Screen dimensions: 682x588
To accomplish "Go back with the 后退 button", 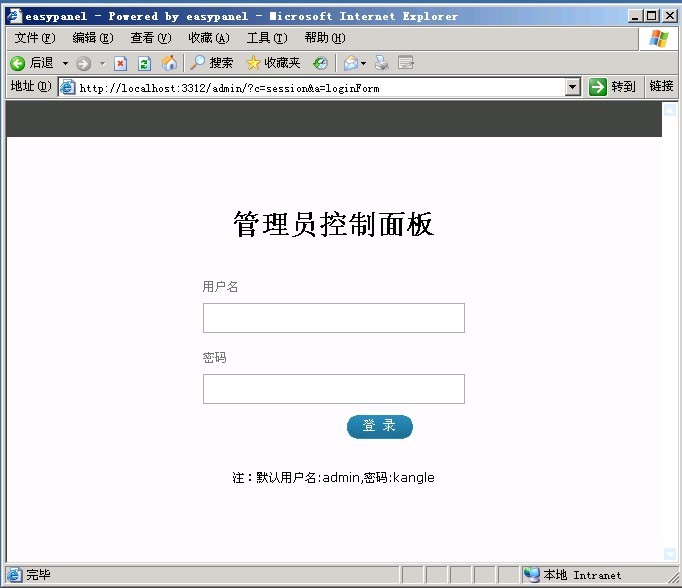I will click(32, 63).
